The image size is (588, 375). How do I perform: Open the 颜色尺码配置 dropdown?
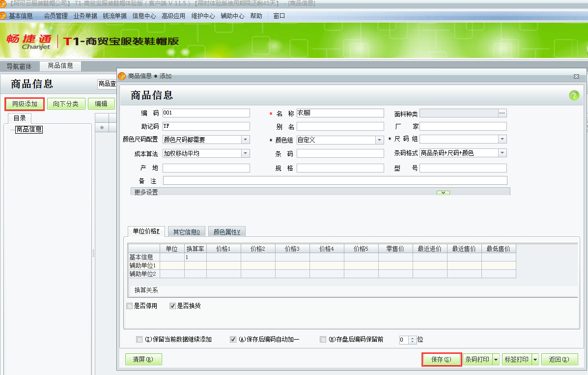[x=245, y=140]
